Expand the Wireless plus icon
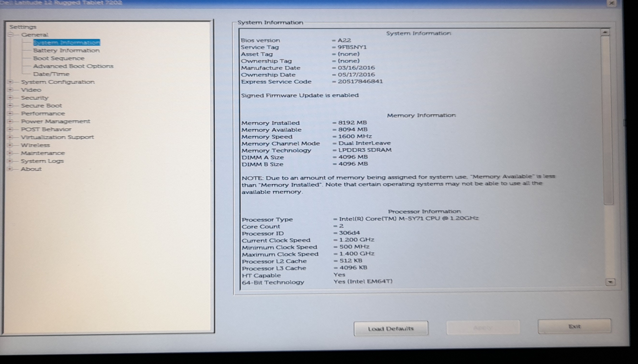The width and height of the screenshot is (638, 364). (10, 145)
